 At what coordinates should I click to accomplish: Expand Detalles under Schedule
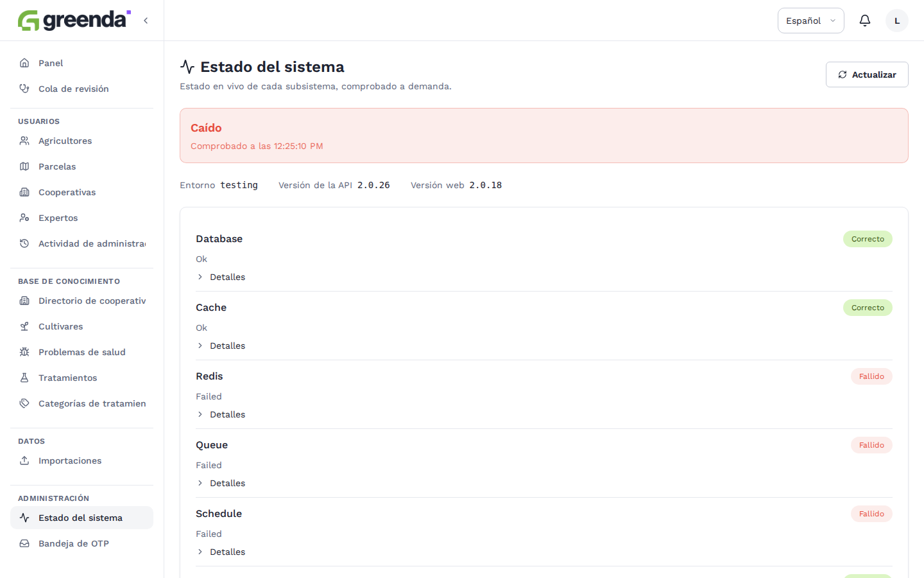point(221,552)
